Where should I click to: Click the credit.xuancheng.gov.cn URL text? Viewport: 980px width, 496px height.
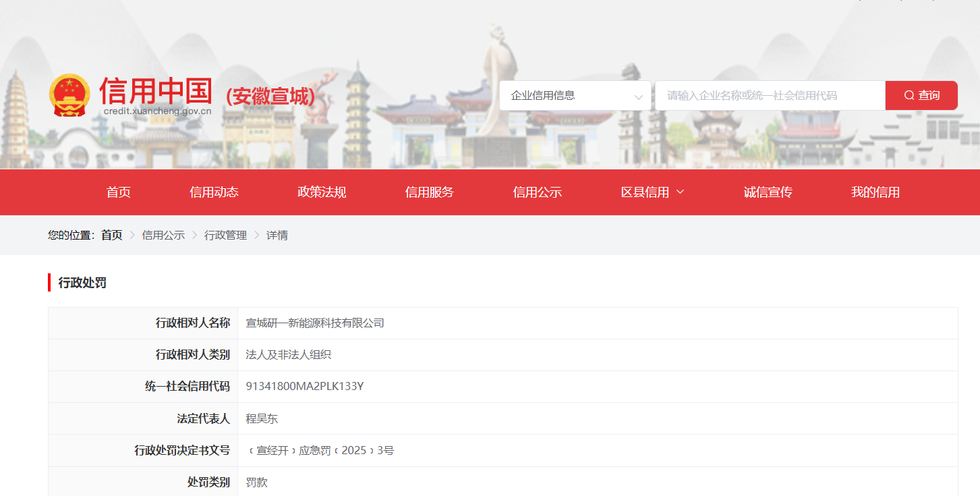pyautogui.click(x=158, y=111)
